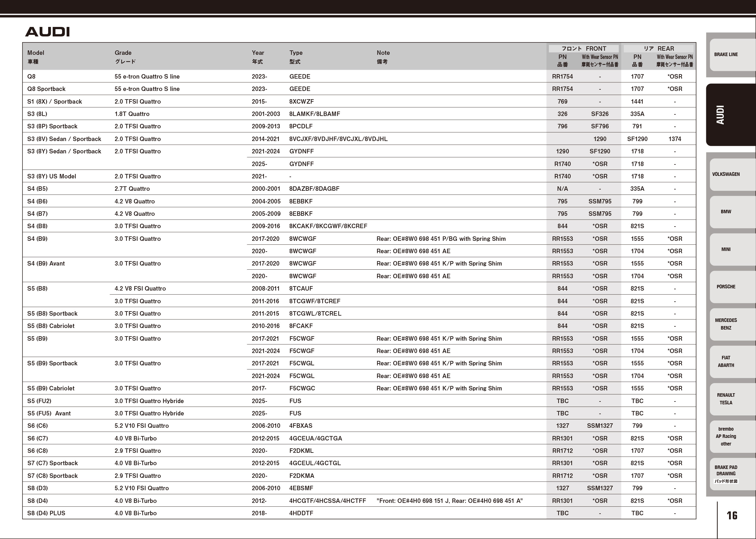Click type cell 8XCWZF
The height and width of the screenshot is (539, 756).
pos(301,102)
